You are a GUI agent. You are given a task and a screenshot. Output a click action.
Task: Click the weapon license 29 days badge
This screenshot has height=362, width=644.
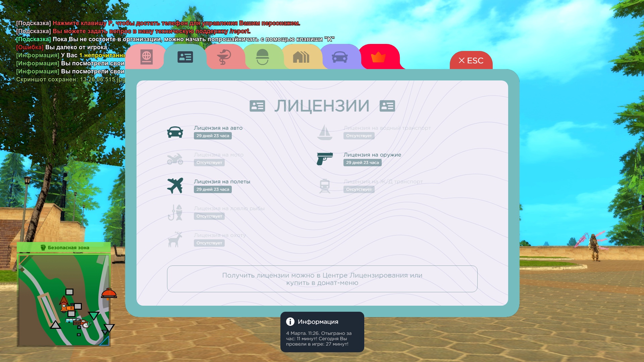362,163
